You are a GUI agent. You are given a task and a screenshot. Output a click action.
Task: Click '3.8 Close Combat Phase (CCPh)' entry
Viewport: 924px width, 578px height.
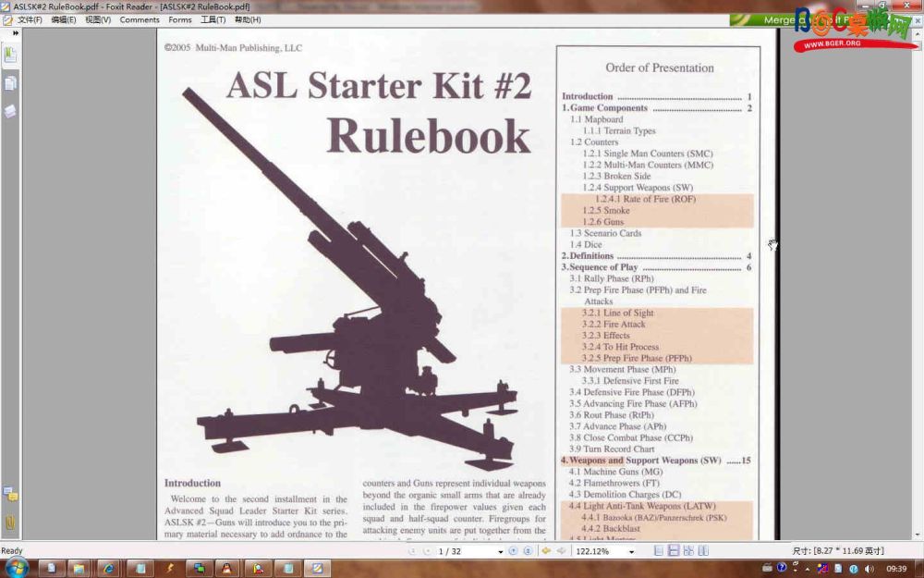point(631,437)
